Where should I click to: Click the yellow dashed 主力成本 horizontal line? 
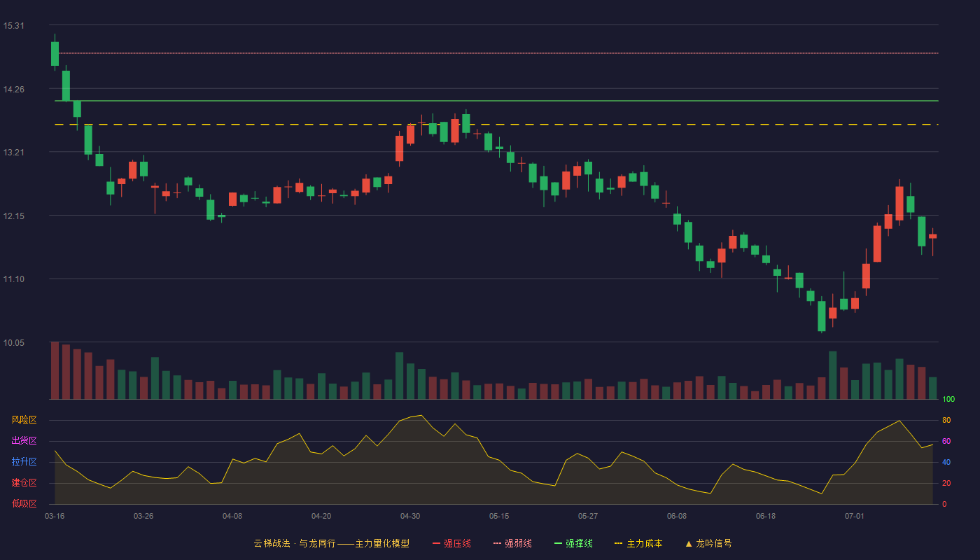497,125
